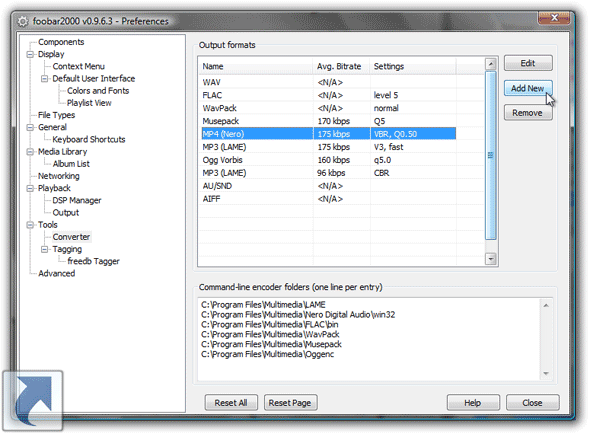The width and height of the screenshot is (590, 434).
Task: Collapse the Tools tree node
Action: [30, 225]
